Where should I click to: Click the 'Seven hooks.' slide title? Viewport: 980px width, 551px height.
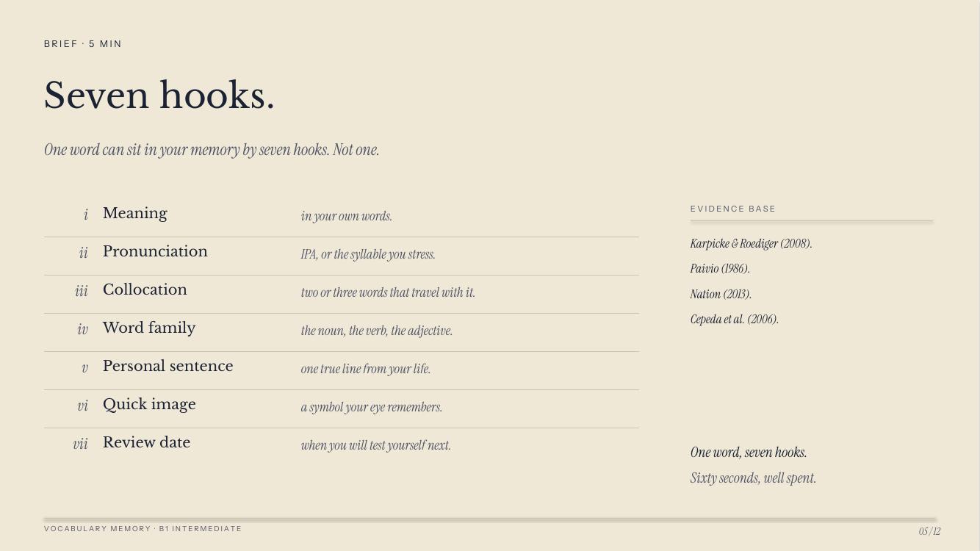[x=159, y=96]
